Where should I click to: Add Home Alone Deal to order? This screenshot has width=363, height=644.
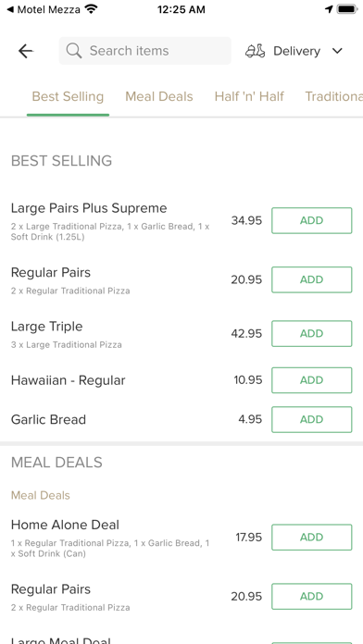click(312, 538)
